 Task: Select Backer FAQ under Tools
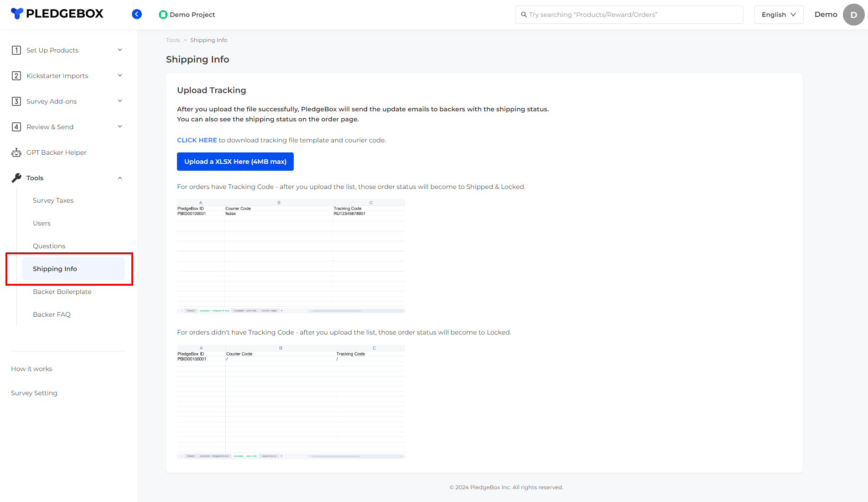click(52, 314)
